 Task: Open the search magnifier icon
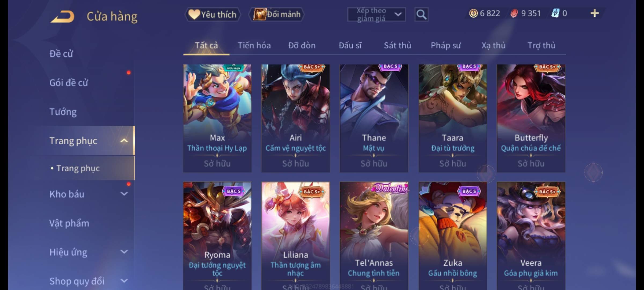[421, 15]
